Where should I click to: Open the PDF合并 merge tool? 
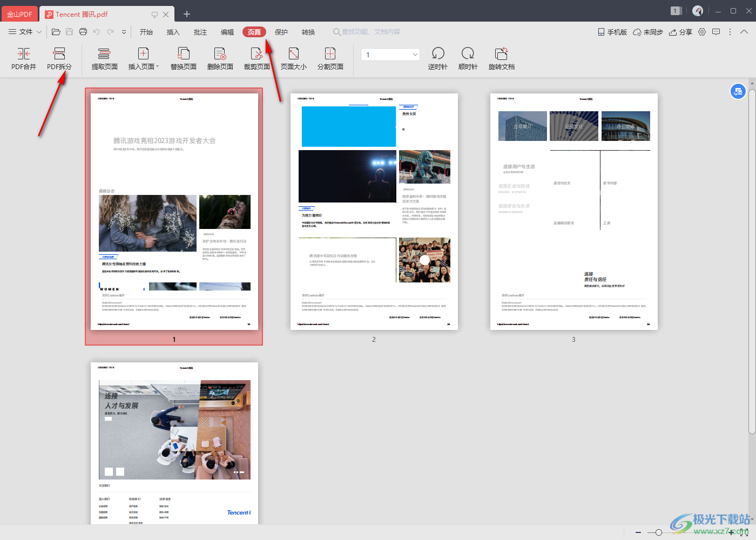pos(24,59)
